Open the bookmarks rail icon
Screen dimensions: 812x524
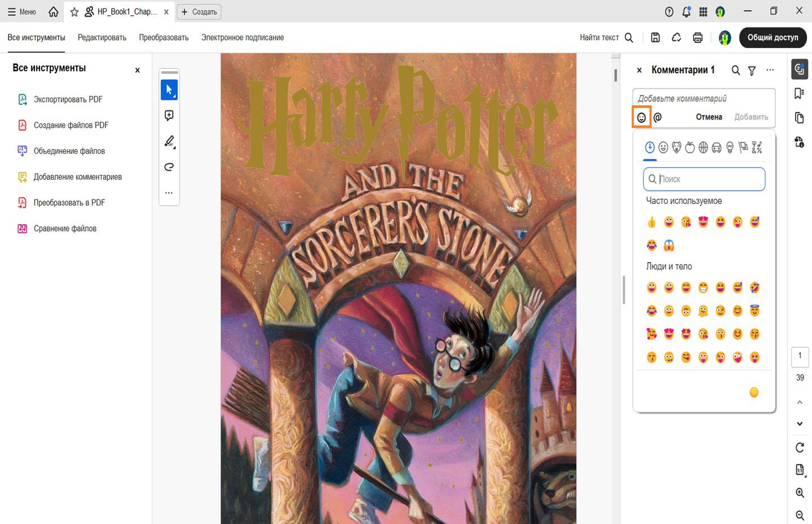click(x=800, y=94)
